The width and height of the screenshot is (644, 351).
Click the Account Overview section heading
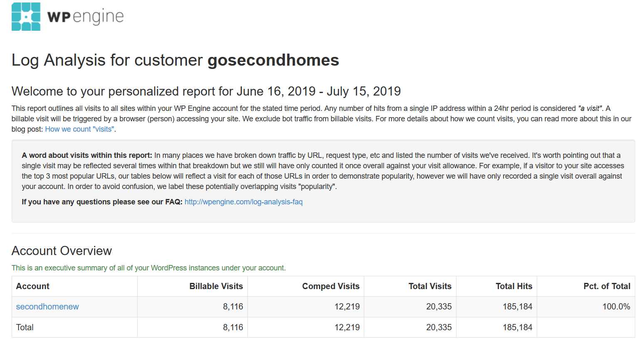(62, 251)
